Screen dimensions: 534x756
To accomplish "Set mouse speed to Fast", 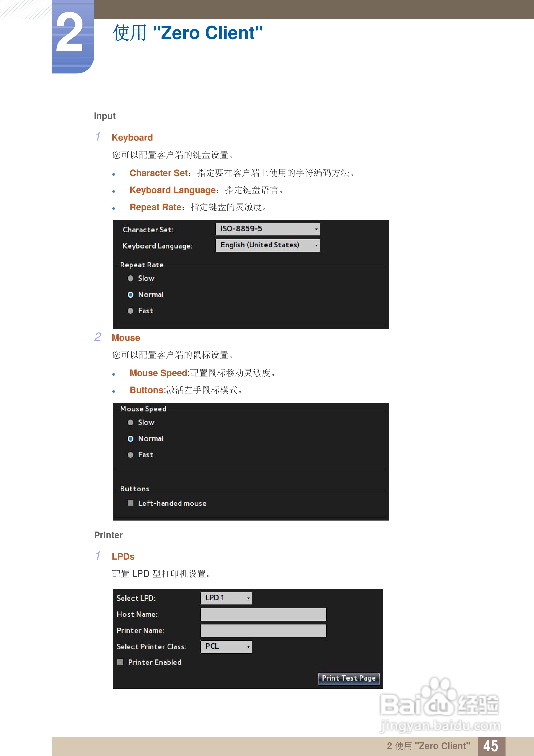I will pos(131,455).
